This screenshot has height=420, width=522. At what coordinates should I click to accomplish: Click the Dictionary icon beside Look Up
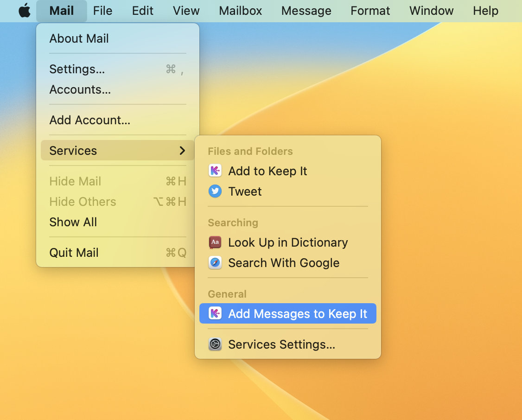pyautogui.click(x=215, y=242)
